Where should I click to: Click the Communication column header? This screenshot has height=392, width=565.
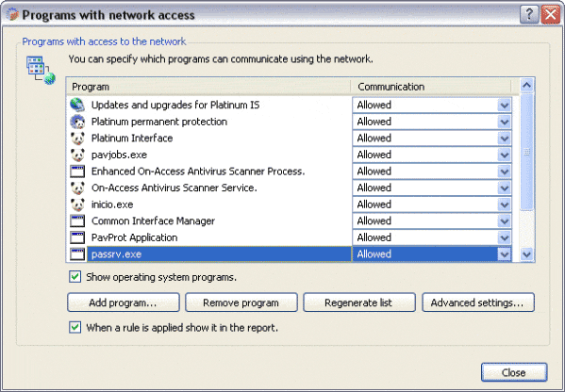pyautogui.click(x=431, y=87)
